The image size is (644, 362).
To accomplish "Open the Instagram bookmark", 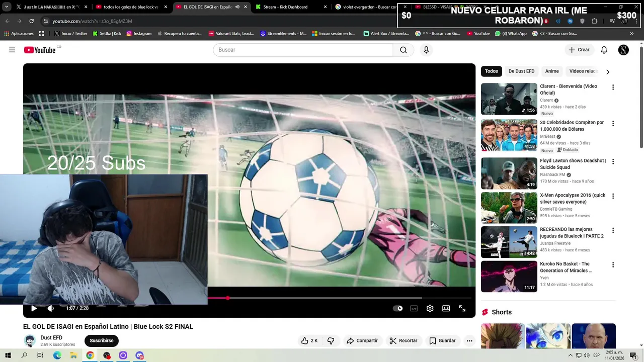I will (139, 34).
